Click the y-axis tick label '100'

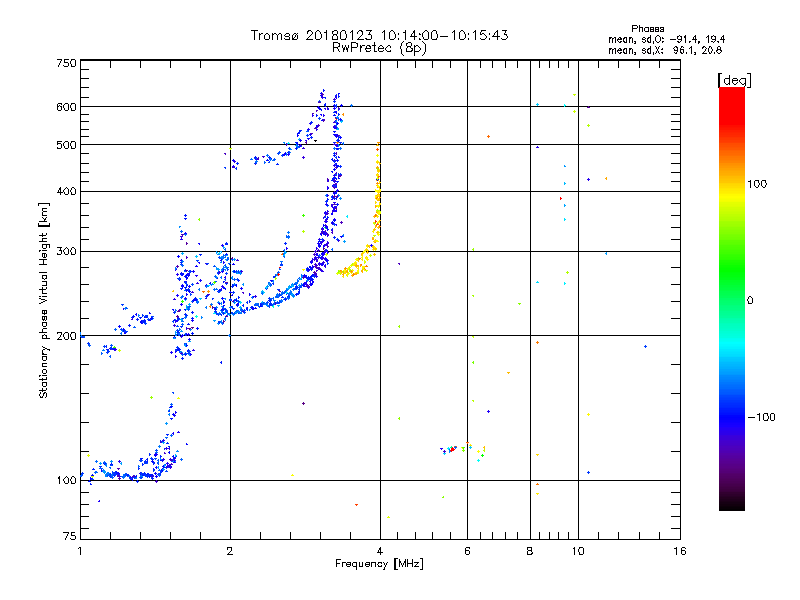click(x=66, y=480)
